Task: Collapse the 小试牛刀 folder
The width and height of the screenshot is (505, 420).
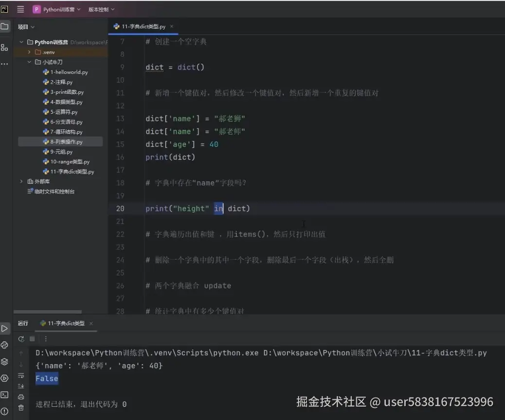Action: coord(29,62)
